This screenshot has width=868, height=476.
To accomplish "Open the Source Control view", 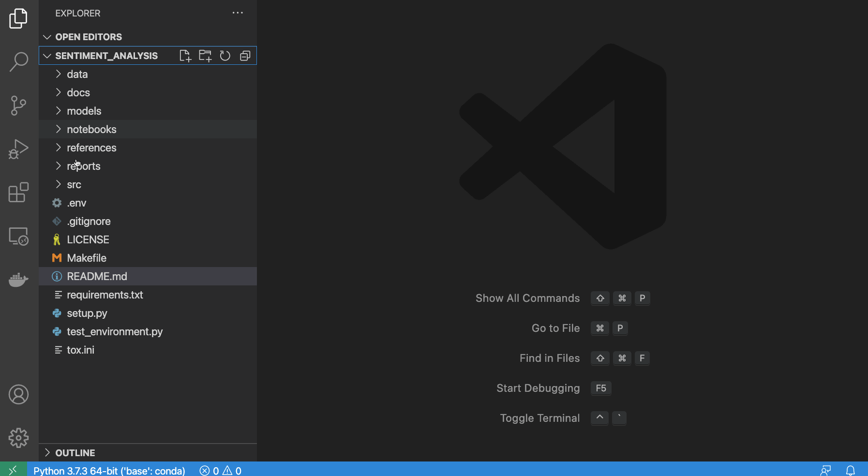I will coord(18,105).
